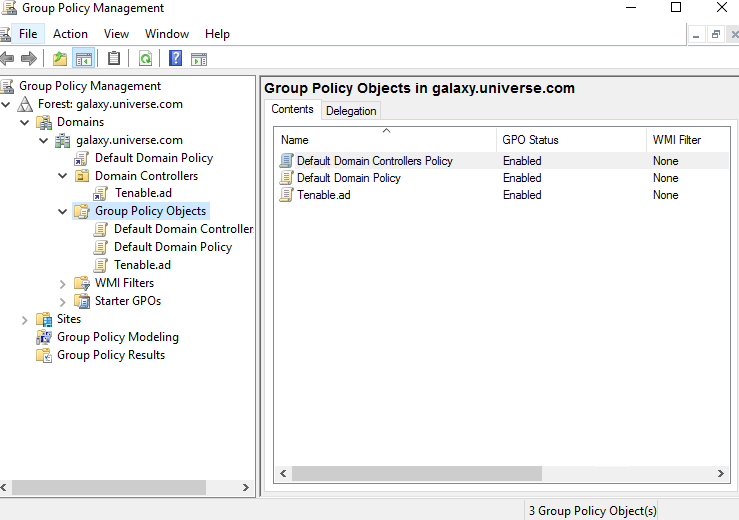Switch to the Delegation tab
The width and height of the screenshot is (739, 520).
click(351, 111)
